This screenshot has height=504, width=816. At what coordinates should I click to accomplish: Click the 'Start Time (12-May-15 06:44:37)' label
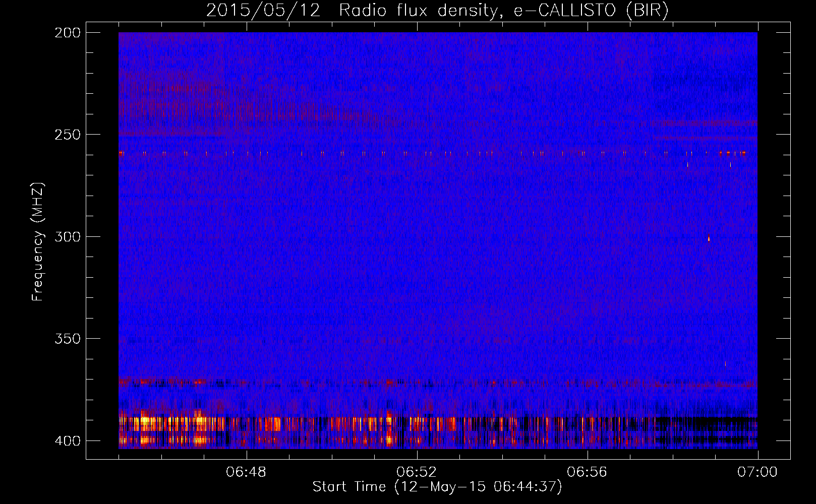tap(437, 487)
